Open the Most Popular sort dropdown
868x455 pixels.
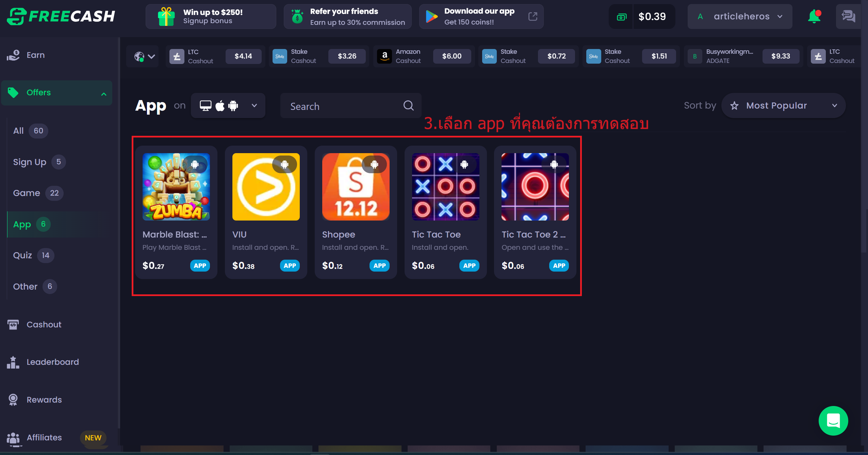click(783, 106)
